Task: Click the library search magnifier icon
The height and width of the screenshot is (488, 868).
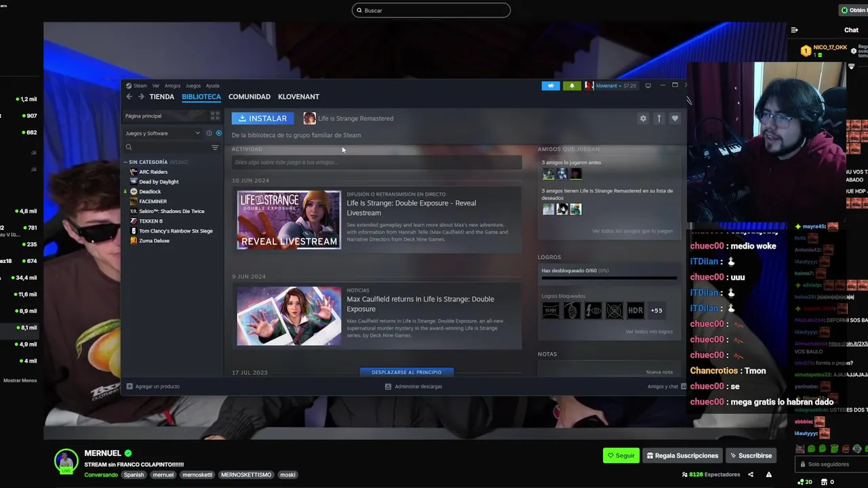Action: pos(128,147)
